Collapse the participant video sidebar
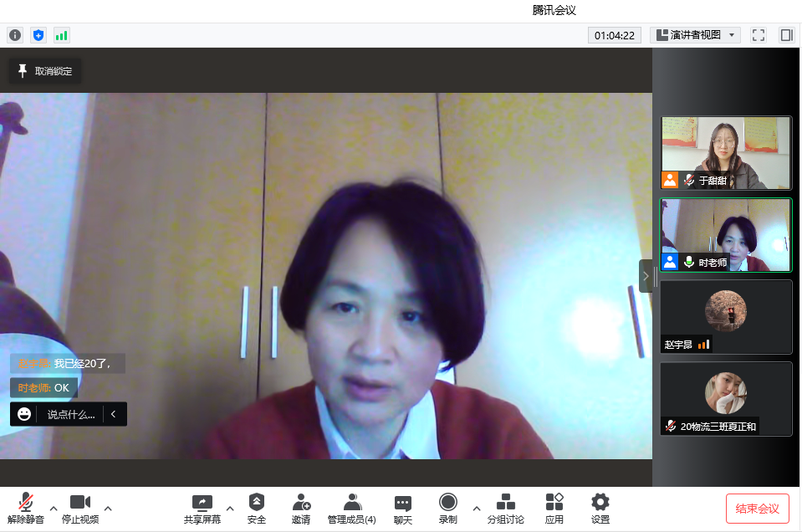Screen dimensions: 802x532 646,276
